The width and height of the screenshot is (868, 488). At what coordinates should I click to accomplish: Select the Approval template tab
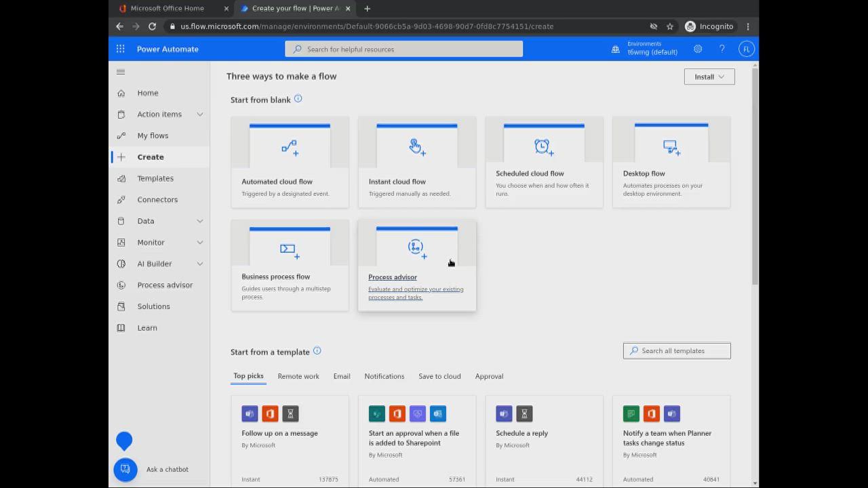(489, 376)
